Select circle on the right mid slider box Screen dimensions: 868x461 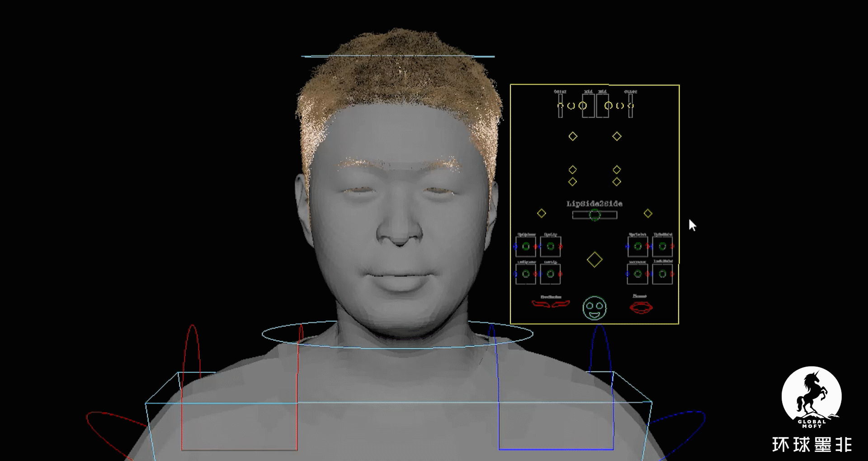point(609,106)
